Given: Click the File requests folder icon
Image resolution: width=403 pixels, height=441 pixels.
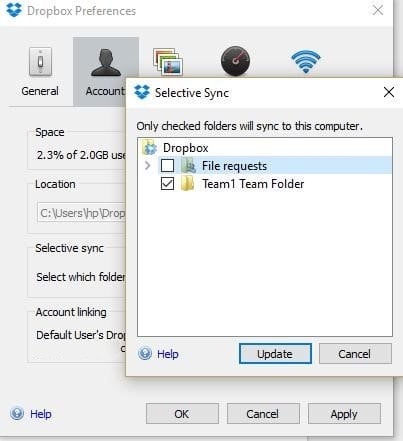Looking at the screenshot, I should tap(188, 166).
